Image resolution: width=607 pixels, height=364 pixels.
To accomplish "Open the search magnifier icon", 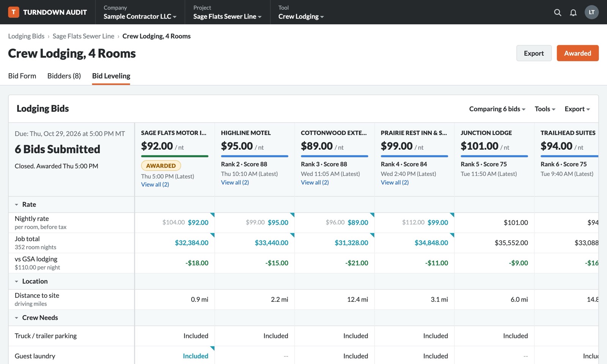I will click(x=558, y=13).
